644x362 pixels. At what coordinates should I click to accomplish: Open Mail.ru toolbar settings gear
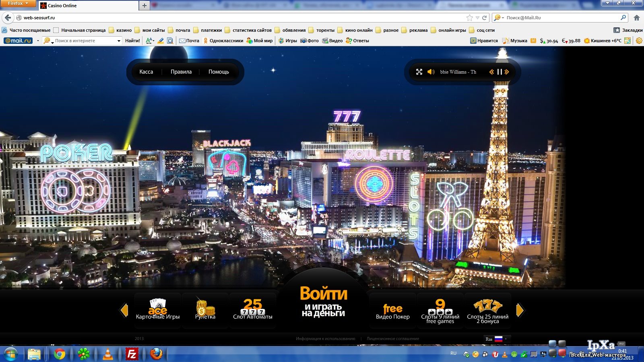[639, 41]
